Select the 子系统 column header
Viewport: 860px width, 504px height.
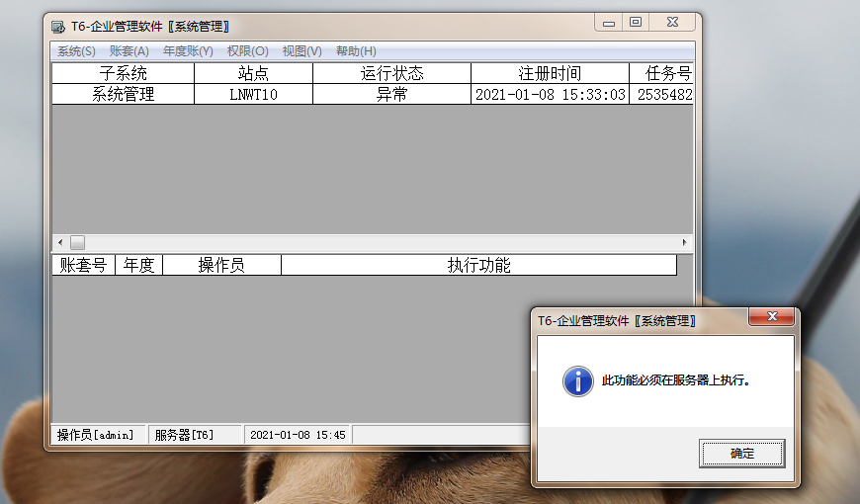[x=123, y=73]
